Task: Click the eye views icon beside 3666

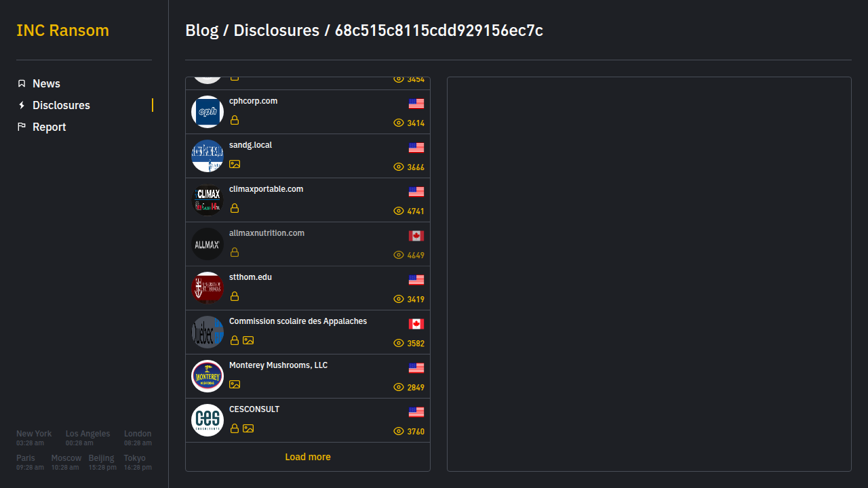Action: (399, 167)
